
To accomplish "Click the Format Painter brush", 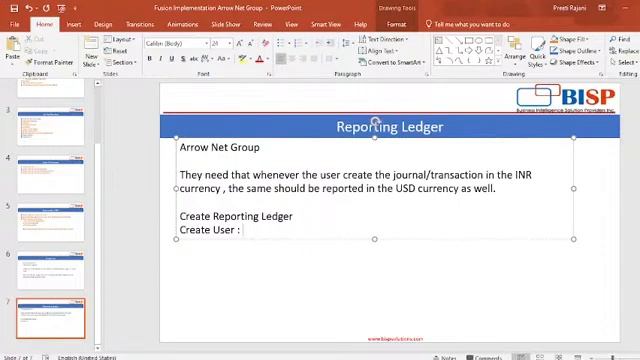I will click(x=49, y=62).
